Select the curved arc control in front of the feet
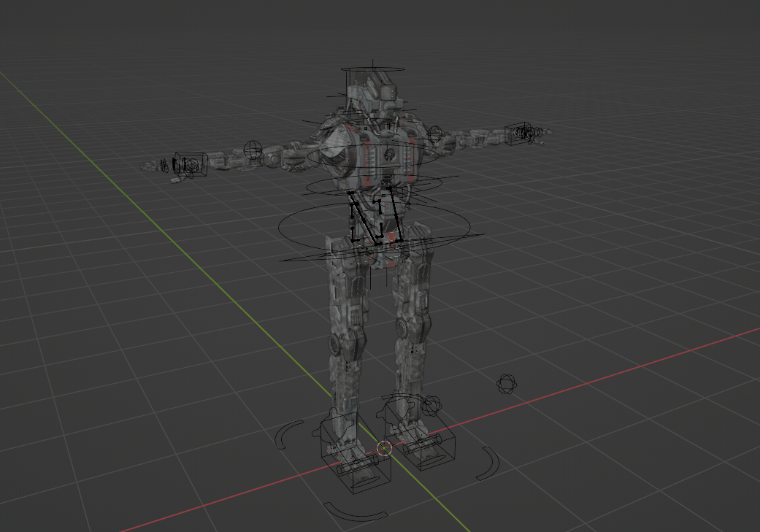Image resolution: width=760 pixels, height=532 pixels. coord(356,511)
